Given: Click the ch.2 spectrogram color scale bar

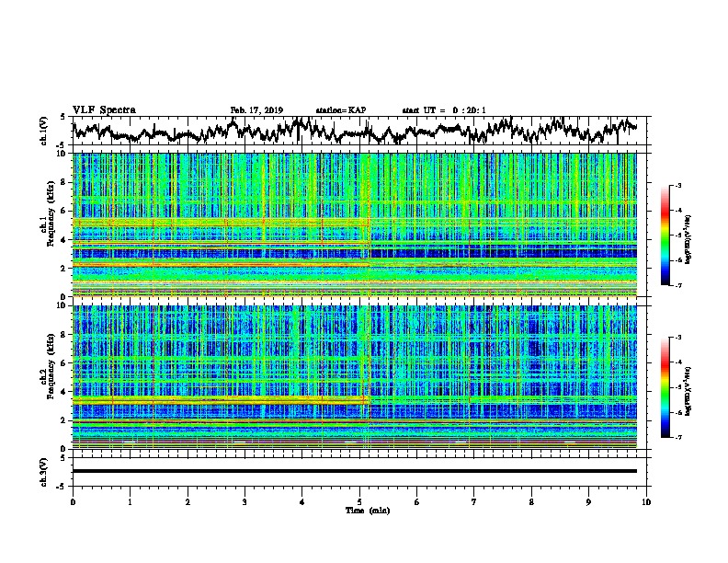Looking at the screenshot, I should coord(665,387).
